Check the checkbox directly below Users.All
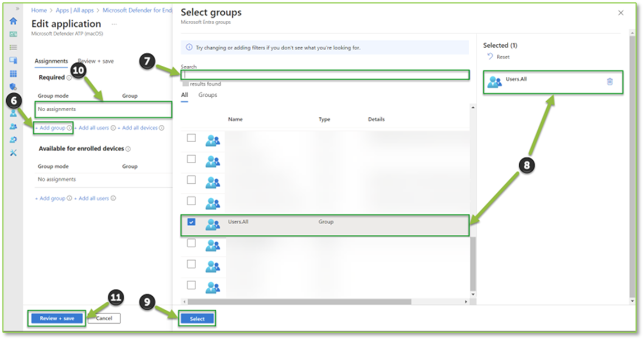Screen dimensions: 644x340 point(191,243)
